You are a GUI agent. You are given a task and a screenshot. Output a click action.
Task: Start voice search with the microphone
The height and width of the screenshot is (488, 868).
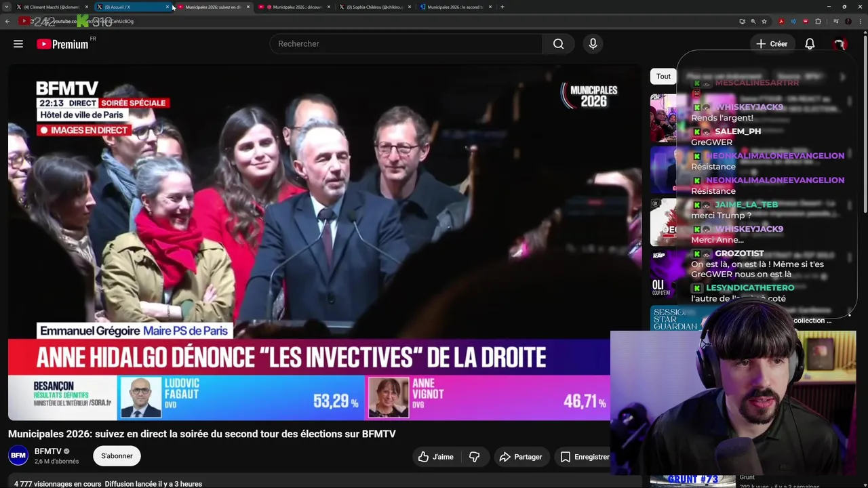[x=593, y=44]
